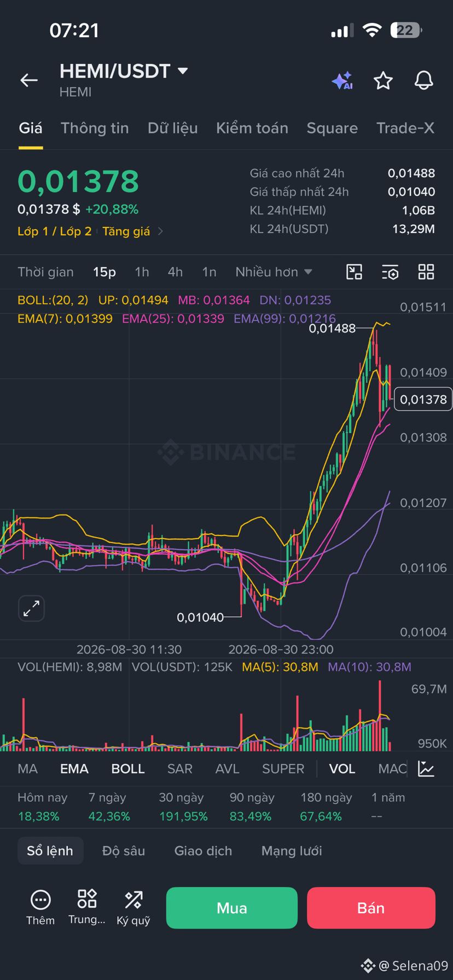Toggle SAR indicator
The width and height of the screenshot is (453, 980).
tap(180, 768)
